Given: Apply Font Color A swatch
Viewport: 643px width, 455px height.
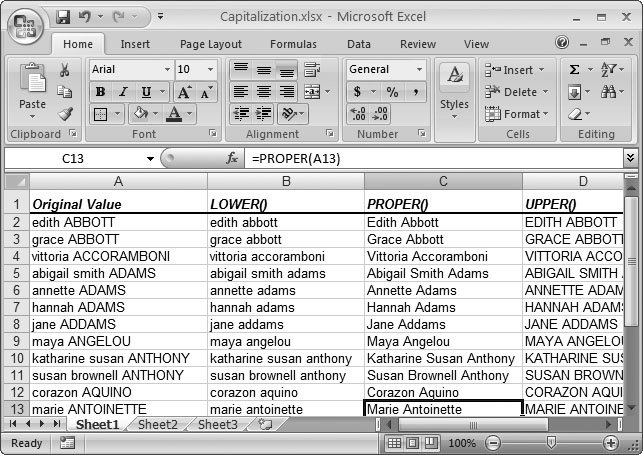Looking at the screenshot, I should [x=174, y=114].
